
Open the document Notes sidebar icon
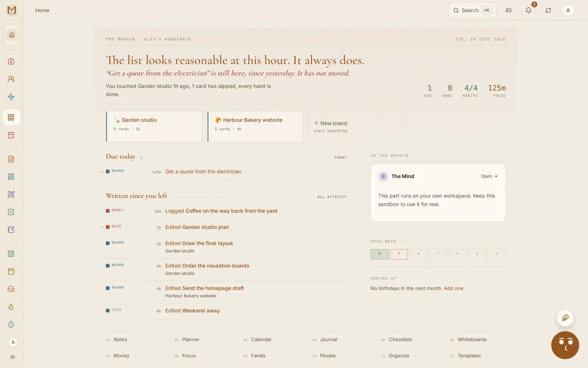(x=11, y=159)
